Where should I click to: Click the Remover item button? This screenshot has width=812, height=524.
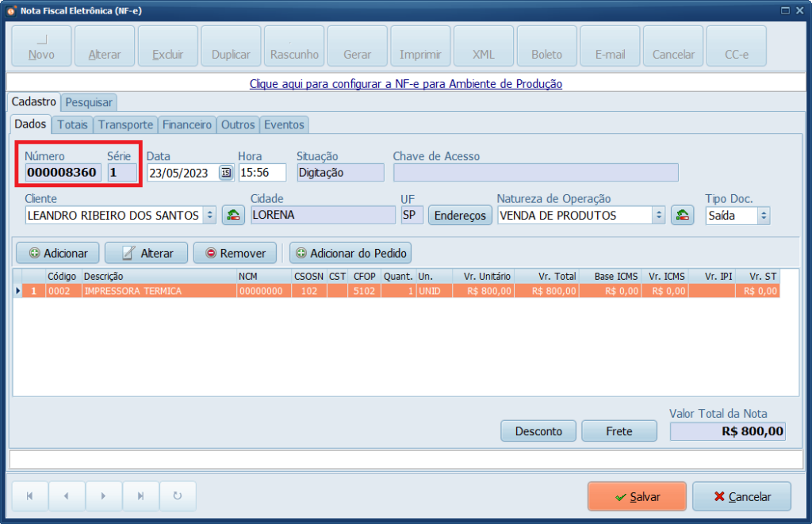tap(235, 253)
